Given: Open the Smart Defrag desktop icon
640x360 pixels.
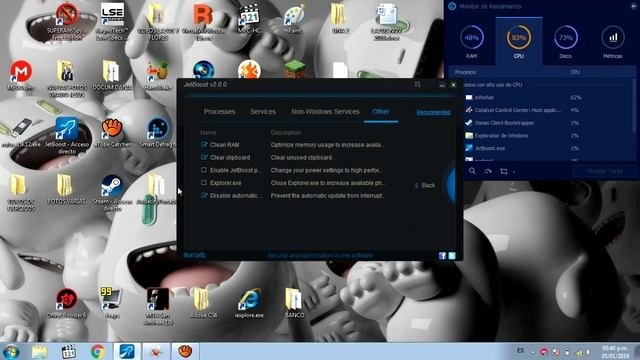Looking at the screenshot, I should 158,133.
